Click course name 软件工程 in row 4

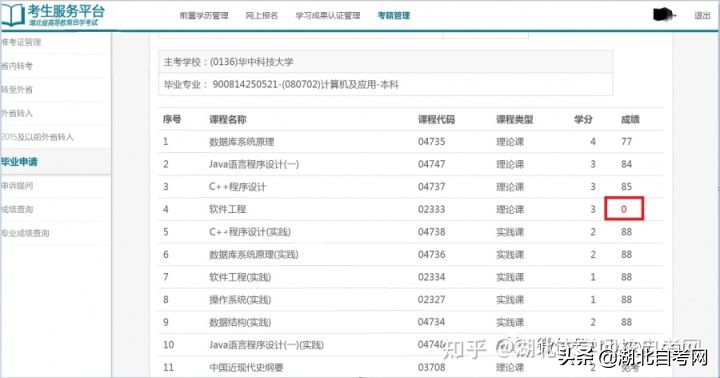[x=228, y=209]
